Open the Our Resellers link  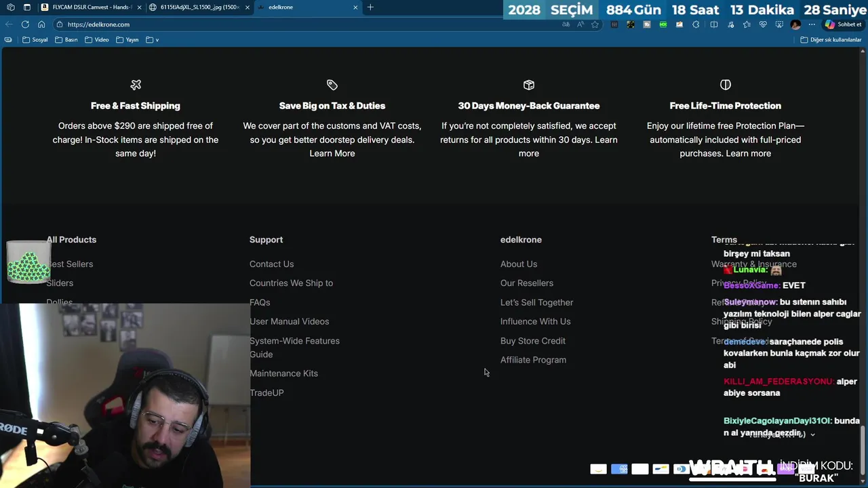point(527,283)
